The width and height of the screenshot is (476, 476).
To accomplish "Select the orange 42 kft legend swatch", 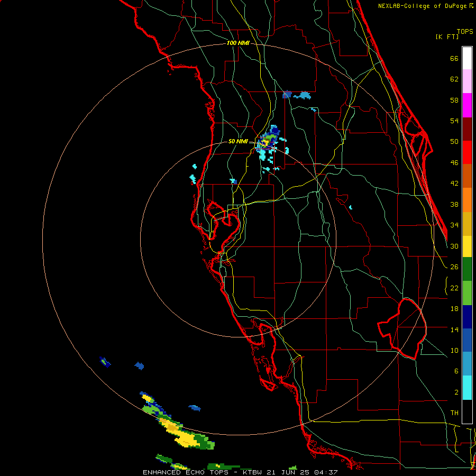I will [x=467, y=200].
